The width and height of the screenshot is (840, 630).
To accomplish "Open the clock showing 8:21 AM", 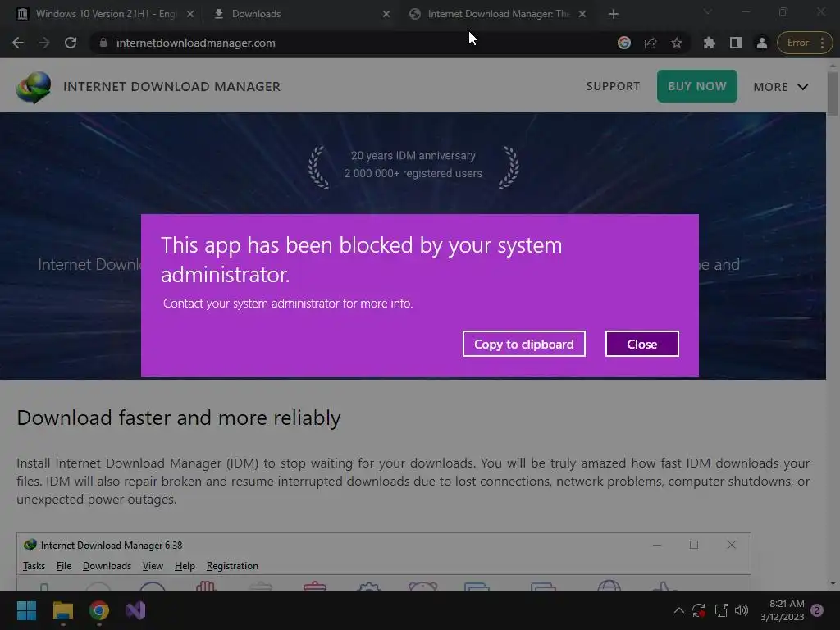I will click(782, 610).
